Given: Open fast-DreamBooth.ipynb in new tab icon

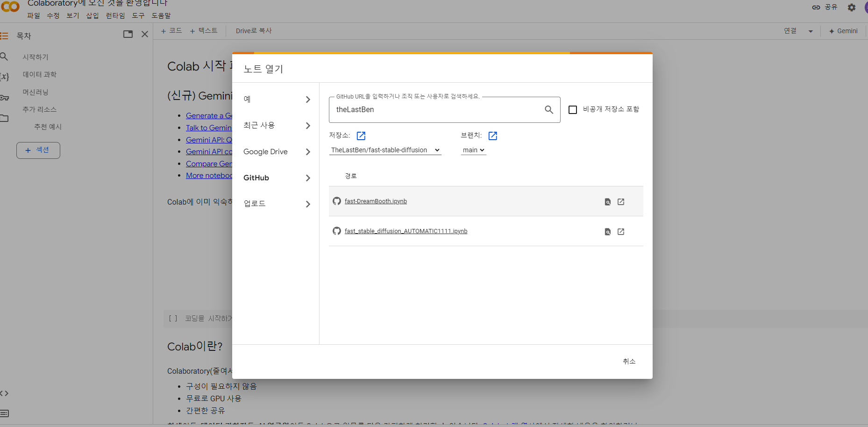Looking at the screenshot, I should point(621,202).
